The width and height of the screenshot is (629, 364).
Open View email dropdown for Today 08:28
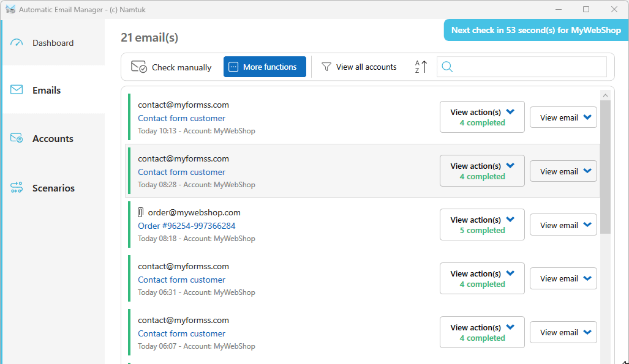(x=563, y=171)
